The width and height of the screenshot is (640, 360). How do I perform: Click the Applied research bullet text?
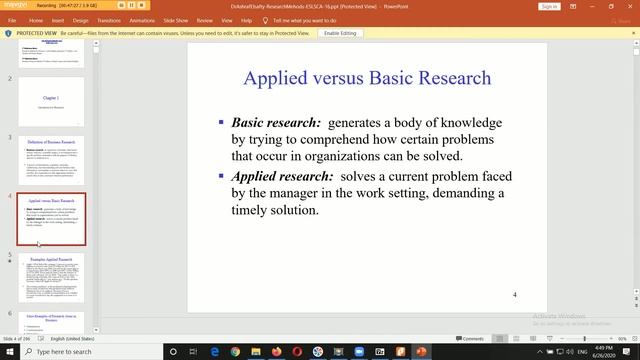pyautogui.click(x=371, y=193)
